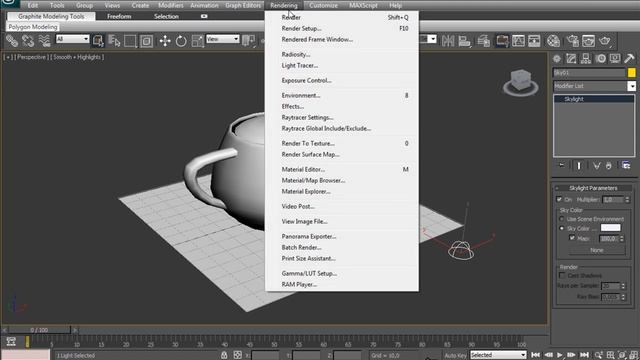Click Pin Stack icon under modifier list

point(562,165)
